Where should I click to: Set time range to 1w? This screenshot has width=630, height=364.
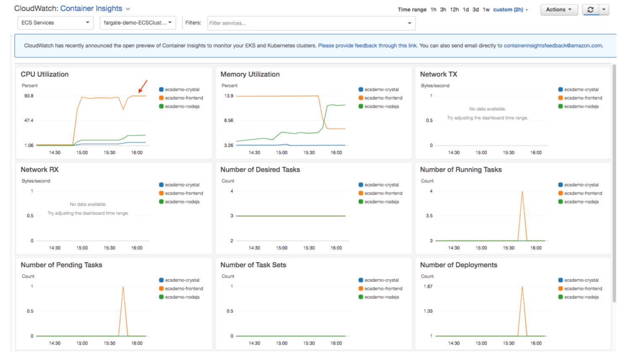(486, 10)
